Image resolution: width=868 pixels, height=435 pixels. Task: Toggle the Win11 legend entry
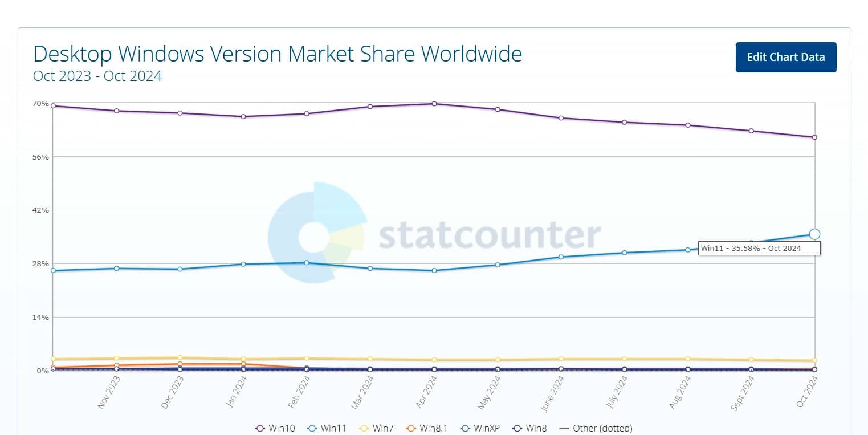coord(327,428)
